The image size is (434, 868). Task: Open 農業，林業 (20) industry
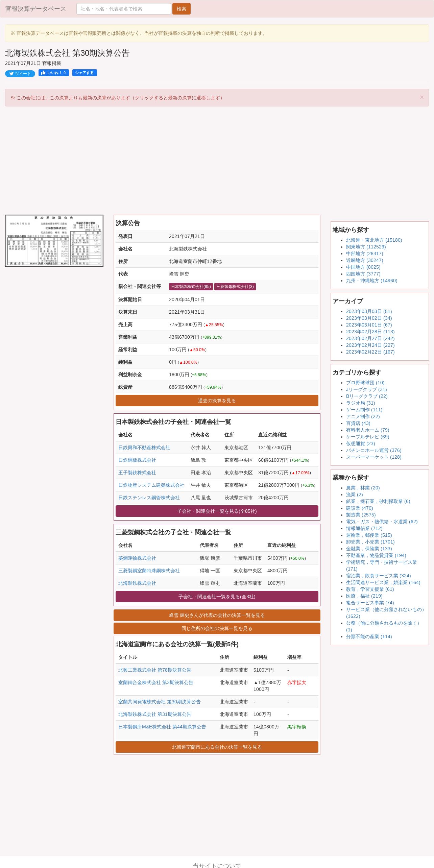coord(363,488)
